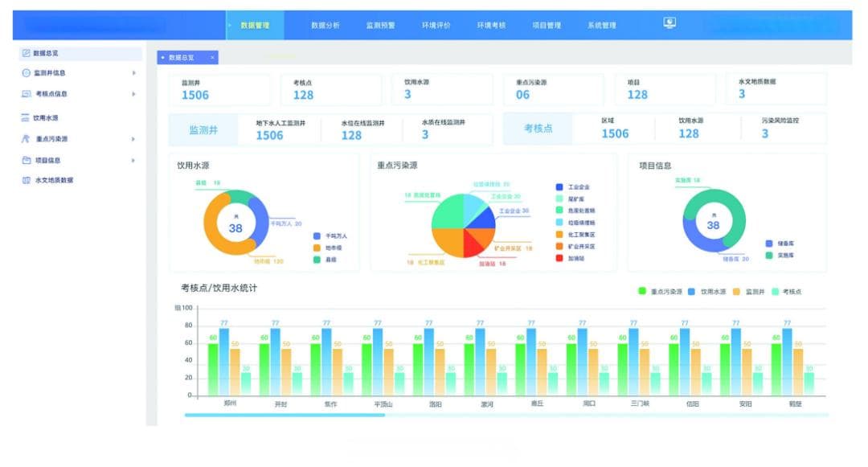
Task: Expand the 考核点信息 submenu arrow
Action: 134,94
